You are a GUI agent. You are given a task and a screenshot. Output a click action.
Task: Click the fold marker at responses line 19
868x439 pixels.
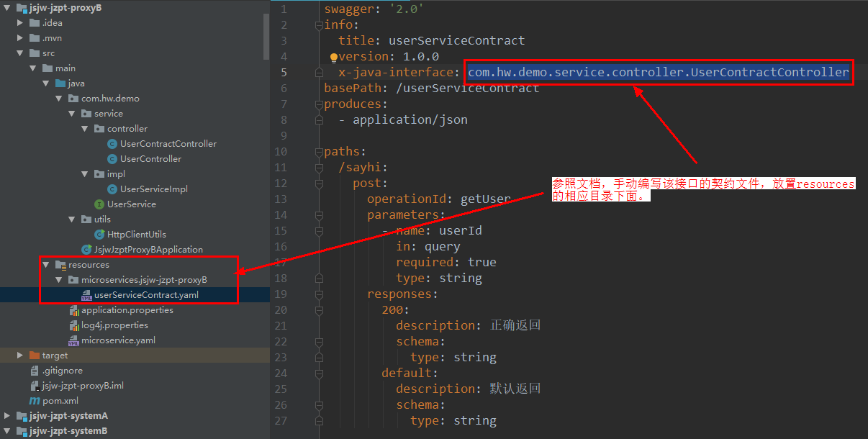[x=317, y=294]
